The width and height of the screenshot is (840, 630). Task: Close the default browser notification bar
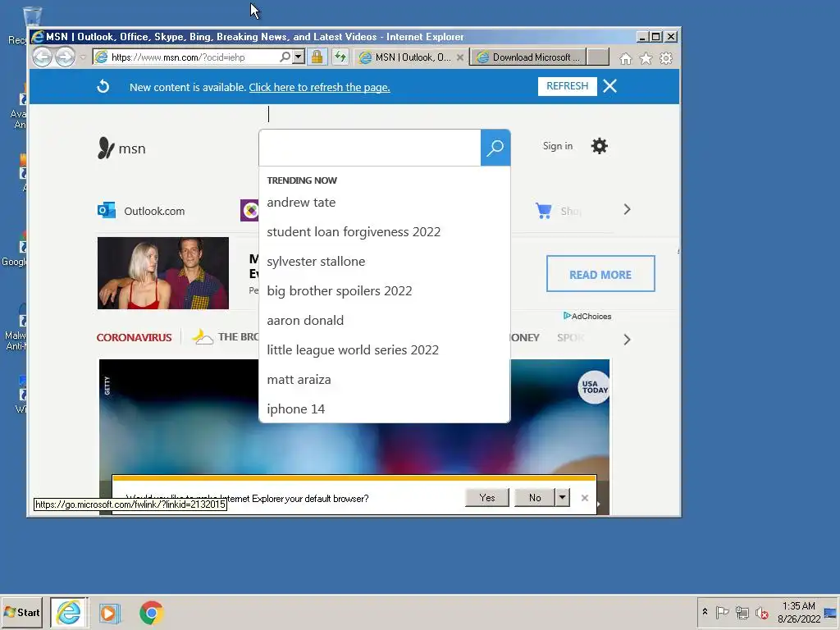(584, 498)
